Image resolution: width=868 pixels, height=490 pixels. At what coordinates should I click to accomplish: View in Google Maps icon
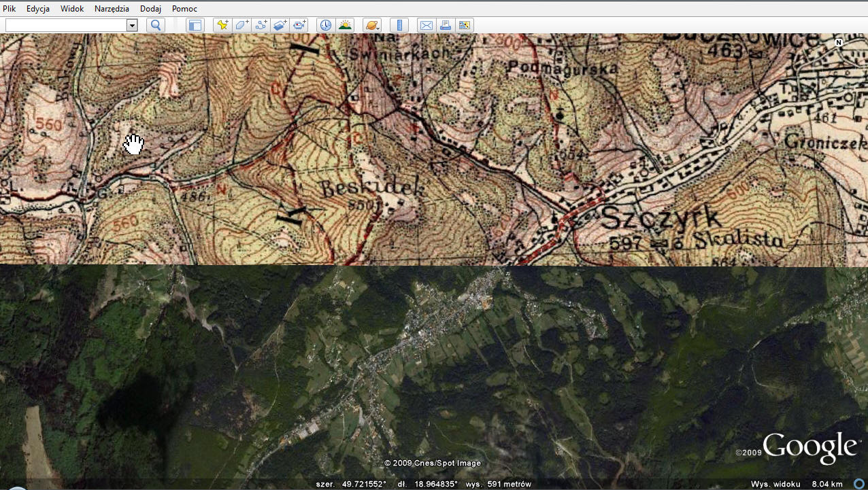(465, 25)
